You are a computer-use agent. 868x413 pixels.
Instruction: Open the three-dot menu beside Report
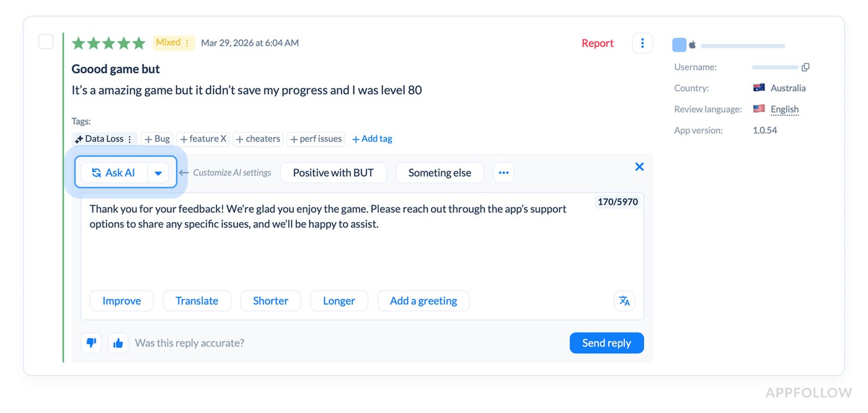(x=642, y=43)
